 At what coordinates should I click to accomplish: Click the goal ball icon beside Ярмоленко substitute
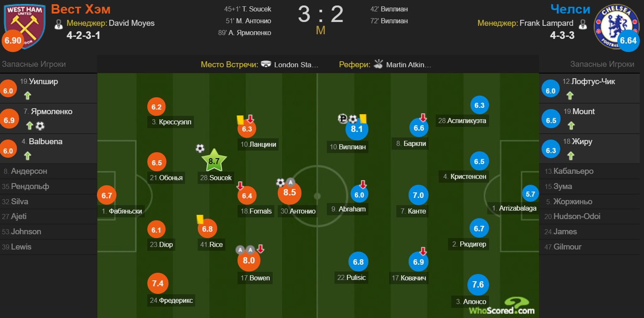click(40, 126)
